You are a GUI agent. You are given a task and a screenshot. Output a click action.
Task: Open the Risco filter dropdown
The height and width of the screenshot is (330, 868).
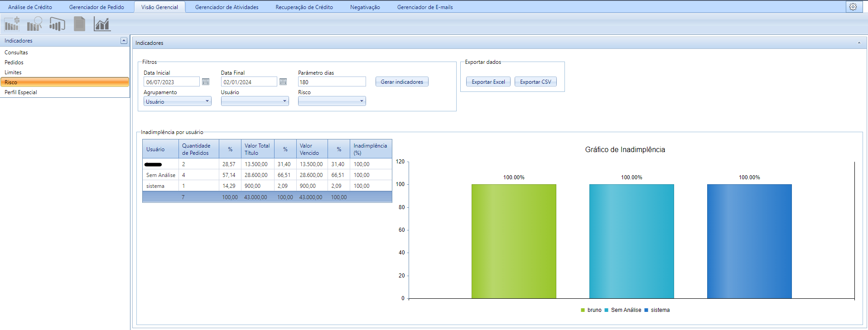(x=332, y=101)
